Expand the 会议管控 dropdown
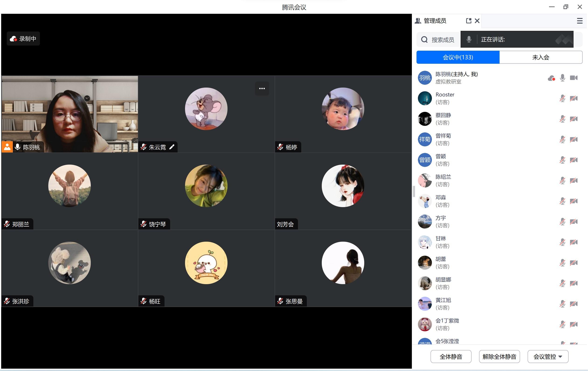 click(x=548, y=357)
